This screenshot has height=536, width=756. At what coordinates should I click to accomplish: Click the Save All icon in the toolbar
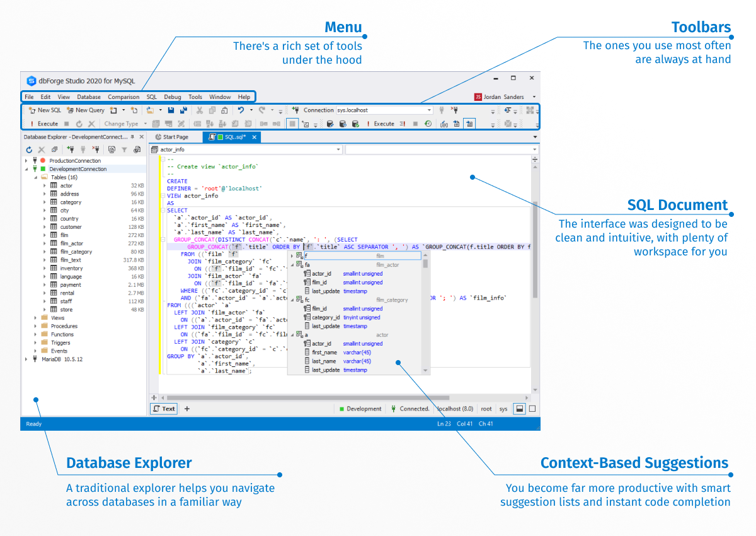click(x=183, y=110)
